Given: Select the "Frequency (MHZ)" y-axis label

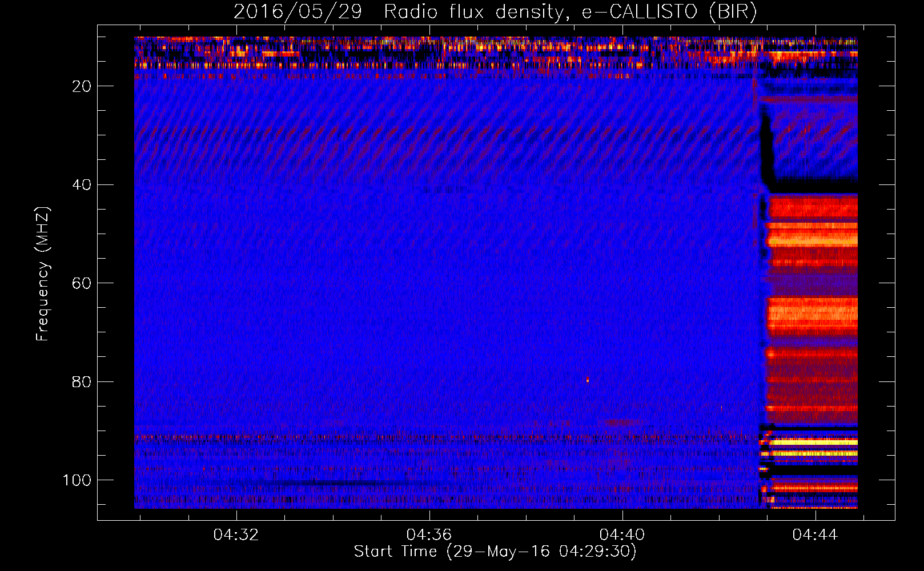Looking at the screenshot, I should tap(43, 274).
